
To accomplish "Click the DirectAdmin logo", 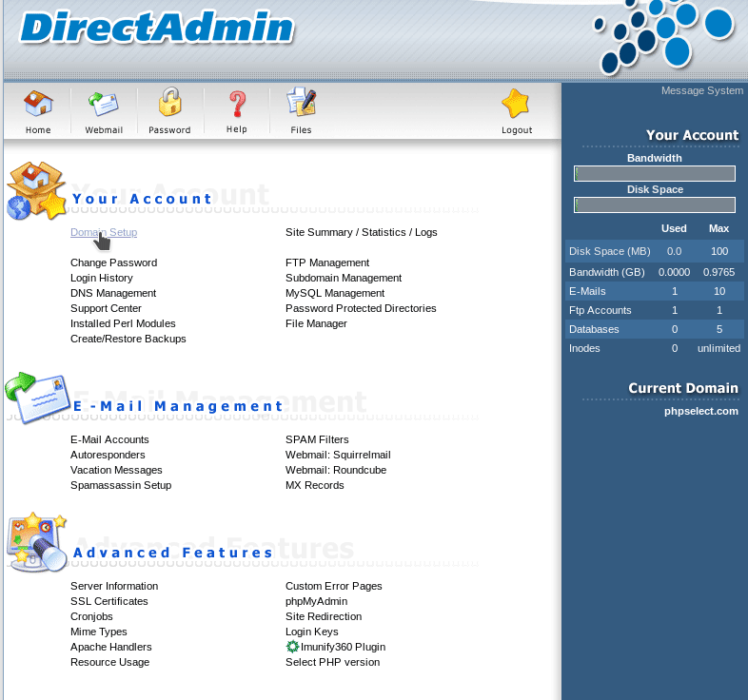I will point(157,29).
